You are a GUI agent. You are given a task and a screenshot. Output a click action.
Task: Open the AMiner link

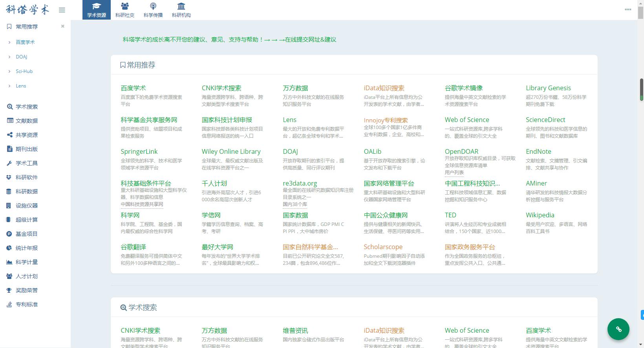click(x=536, y=184)
